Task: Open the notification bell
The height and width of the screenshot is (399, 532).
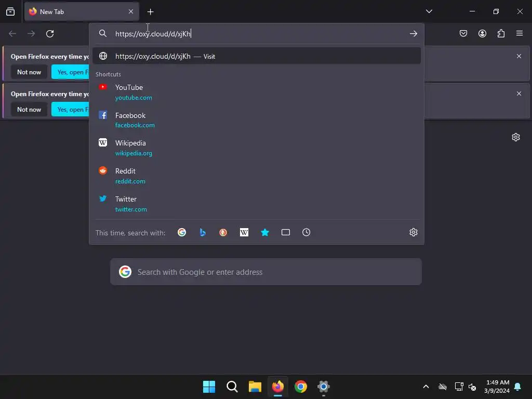Action: (518, 387)
